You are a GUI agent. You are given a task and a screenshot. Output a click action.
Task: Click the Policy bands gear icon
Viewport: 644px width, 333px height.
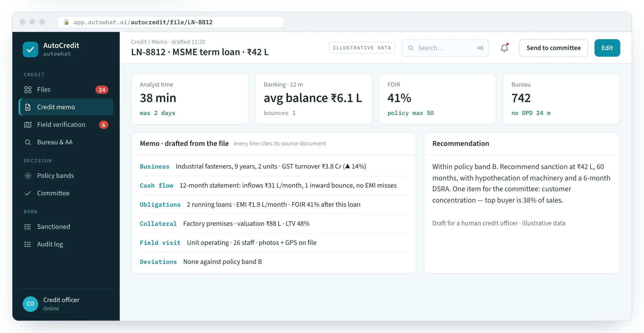click(28, 176)
